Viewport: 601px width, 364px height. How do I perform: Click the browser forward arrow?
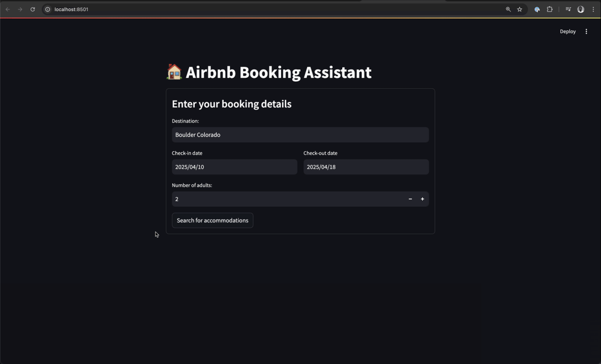click(x=20, y=9)
